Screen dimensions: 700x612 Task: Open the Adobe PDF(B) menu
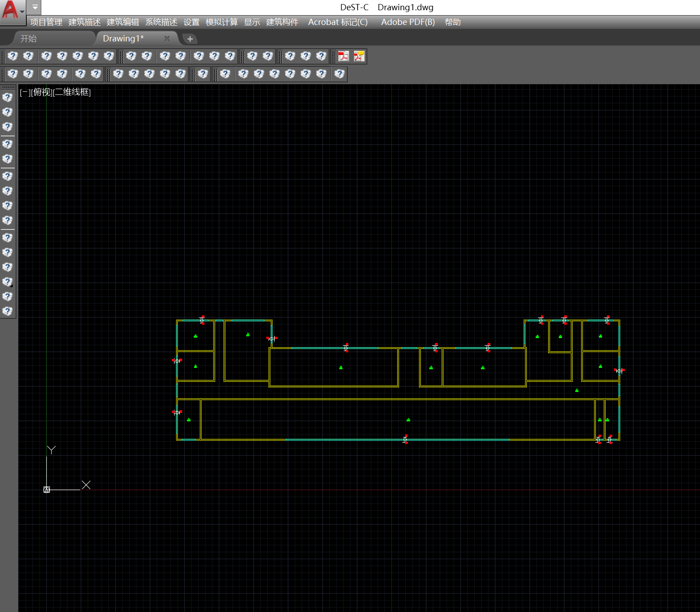[407, 22]
